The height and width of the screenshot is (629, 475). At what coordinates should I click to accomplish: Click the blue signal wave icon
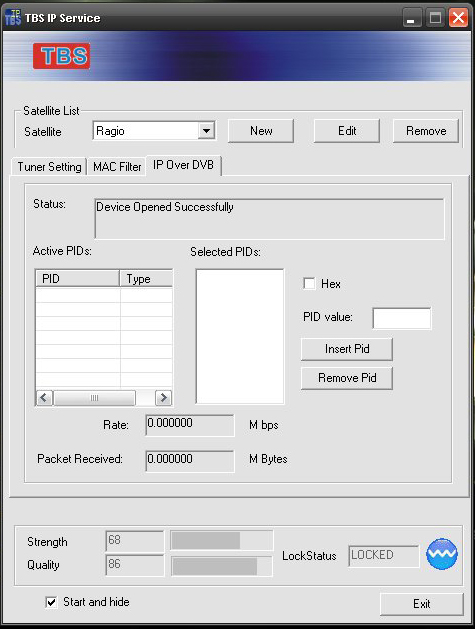[x=442, y=554]
